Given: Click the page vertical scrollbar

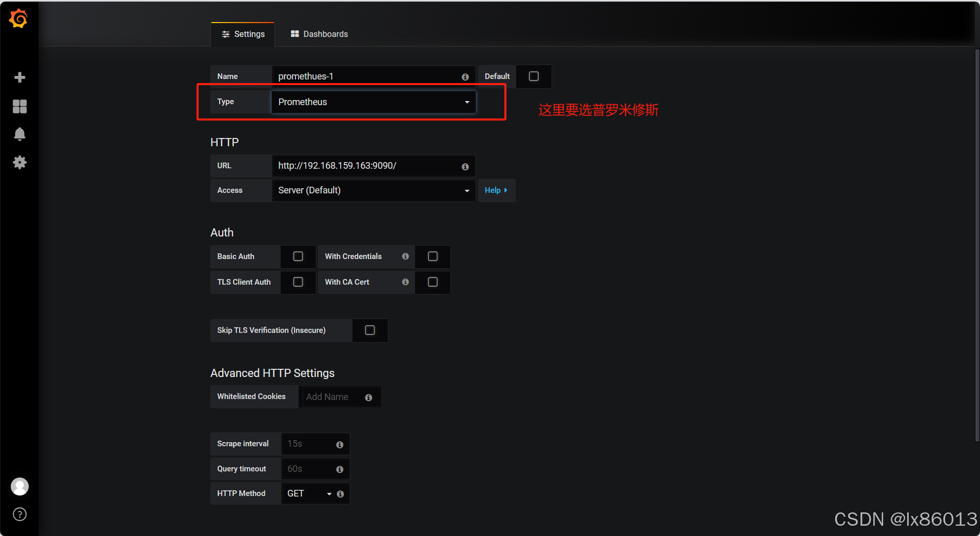Looking at the screenshot, I should [x=977, y=245].
